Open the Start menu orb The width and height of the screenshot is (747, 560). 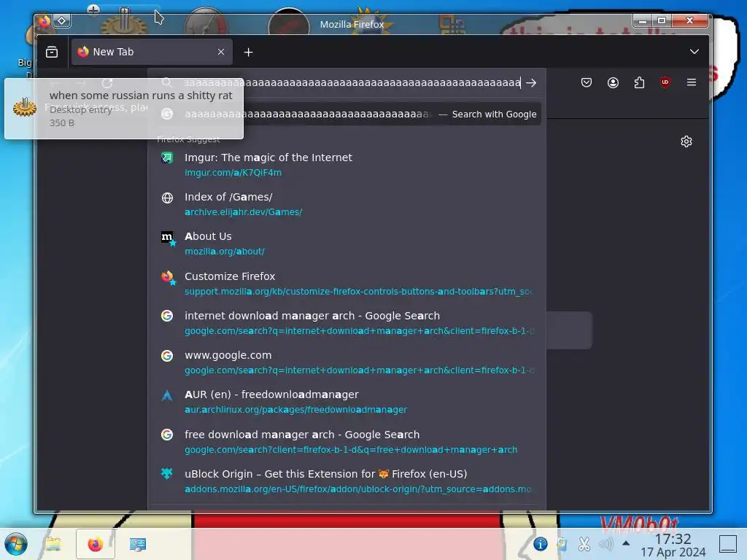(16, 544)
